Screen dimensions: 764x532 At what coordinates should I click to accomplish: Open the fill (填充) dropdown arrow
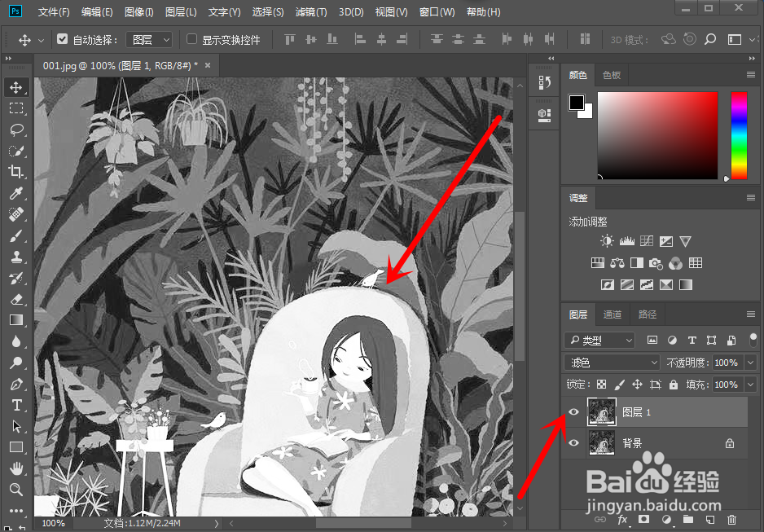coord(751,385)
